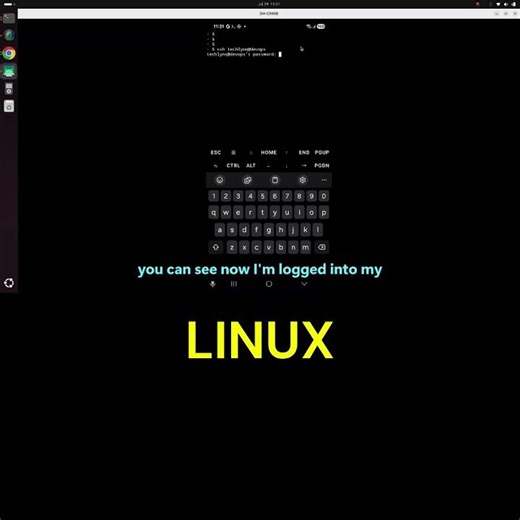The image size is (520, 520).
Task: Tap the Backspace key on the keyboard
Action: [322, 247]
